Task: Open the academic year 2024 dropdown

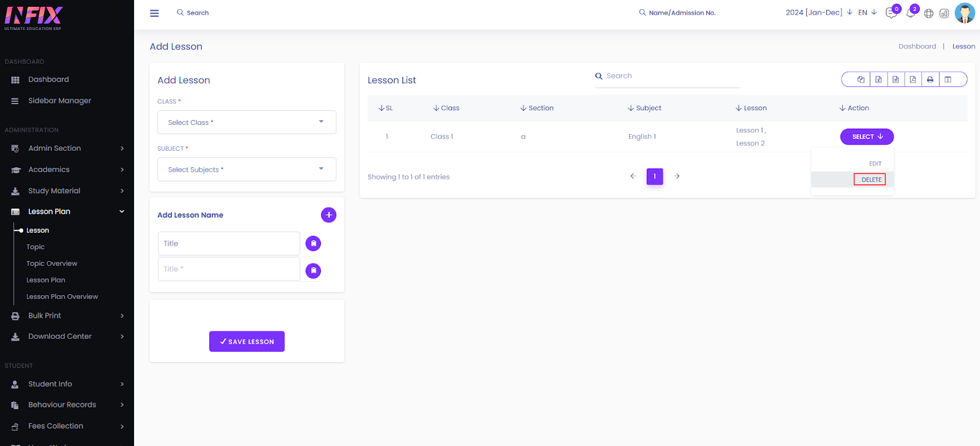Action: (x=819, y=12)
